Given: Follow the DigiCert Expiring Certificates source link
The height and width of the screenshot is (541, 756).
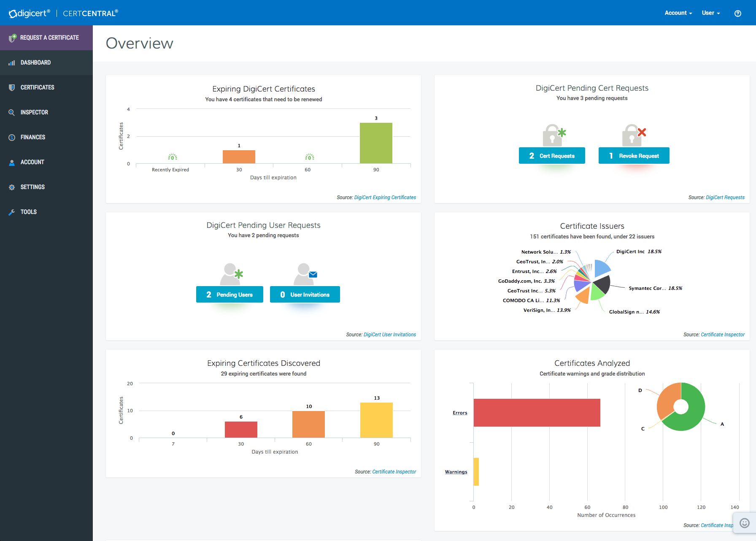Looking at the screenshot, I should [x=385, y=197].
